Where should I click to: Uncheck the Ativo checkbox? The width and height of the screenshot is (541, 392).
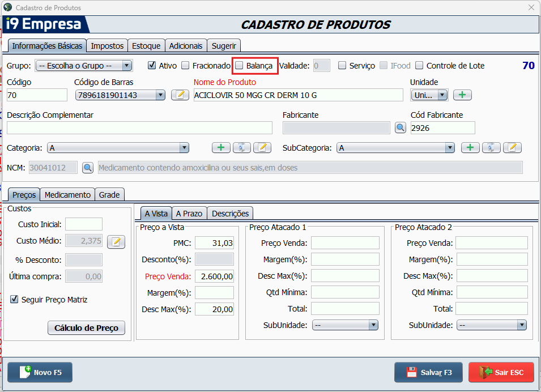tap(152, 66)
